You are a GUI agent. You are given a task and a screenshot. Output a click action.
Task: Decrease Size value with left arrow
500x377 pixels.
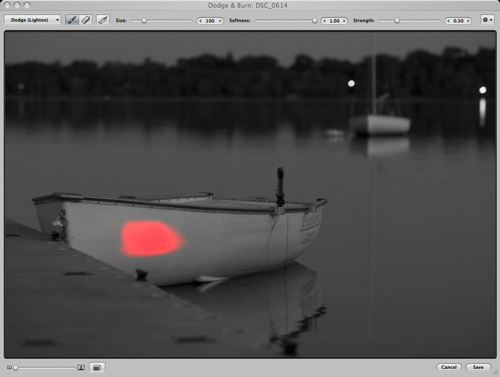click(x=200, y=21)
